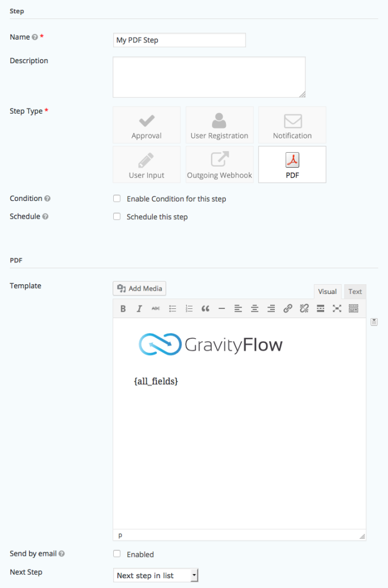Toggle bold formatting in editor toolbar
This screenshot has width=388, height=588.
[x=122, y=308]
